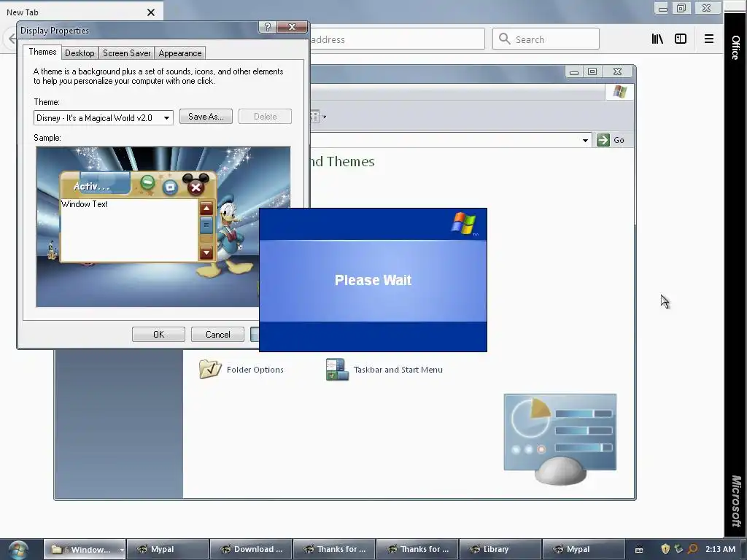Open the Download taskbar button
This screenshot has height=560, width=747.
coord(251,549)
